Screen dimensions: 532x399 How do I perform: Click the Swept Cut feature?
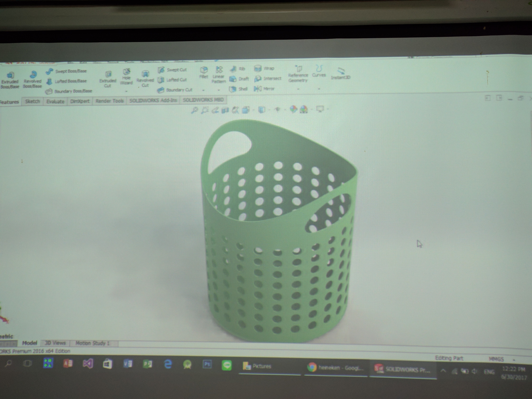point(172,70)
